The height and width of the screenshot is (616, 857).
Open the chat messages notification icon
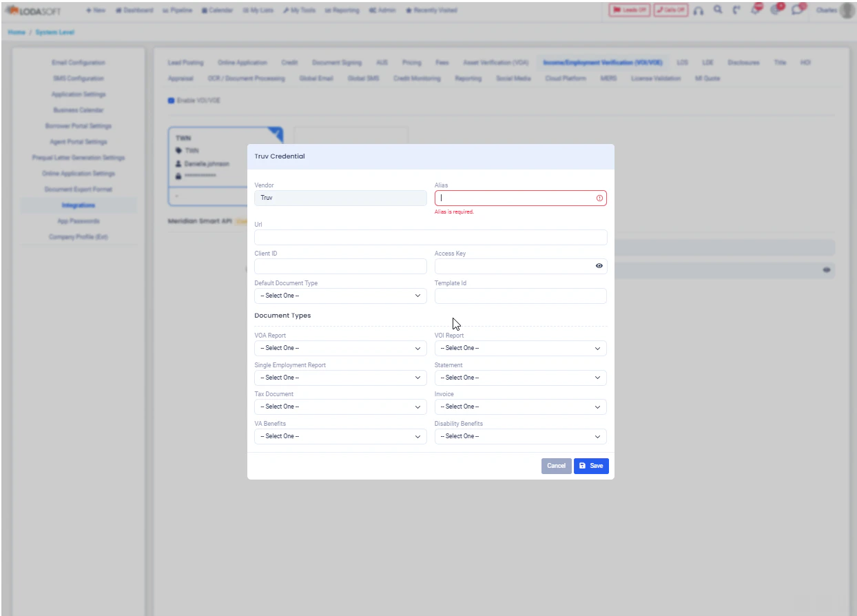tap(794, 9)
